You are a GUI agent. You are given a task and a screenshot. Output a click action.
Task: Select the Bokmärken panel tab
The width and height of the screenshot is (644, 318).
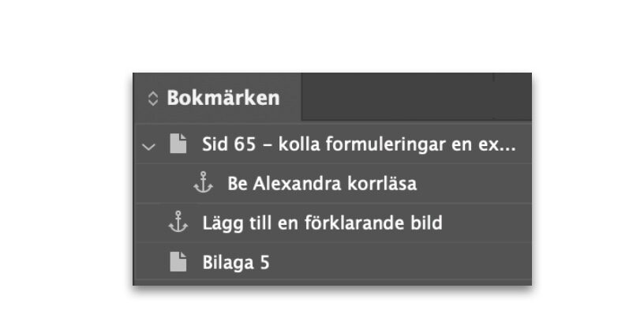pos(218,97)
